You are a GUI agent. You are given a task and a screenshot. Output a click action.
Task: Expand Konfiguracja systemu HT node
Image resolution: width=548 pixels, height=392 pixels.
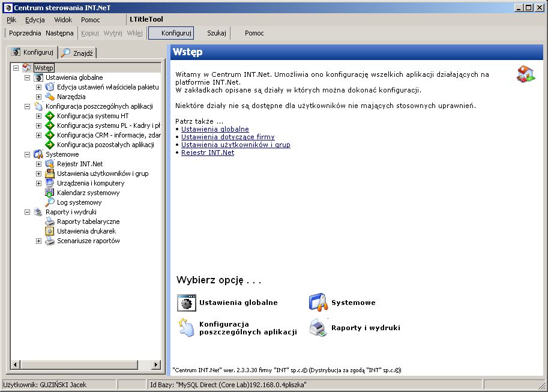click(39, 116)
